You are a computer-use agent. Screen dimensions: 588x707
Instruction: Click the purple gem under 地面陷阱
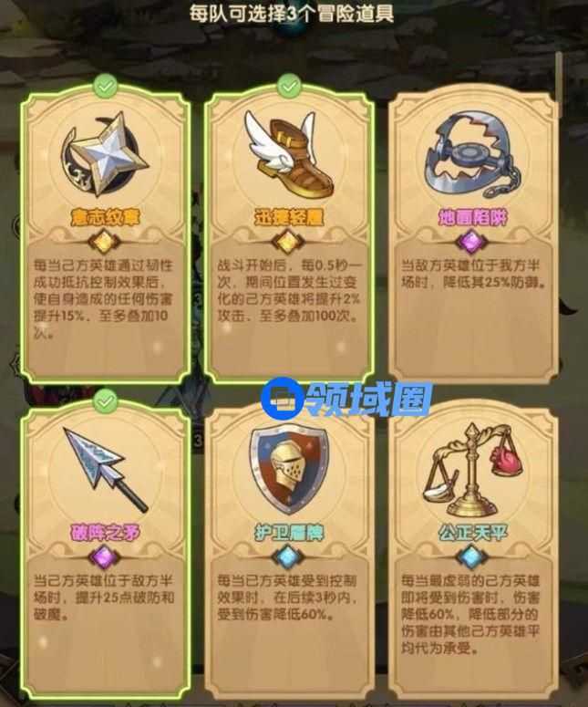[x=471, y=242]
